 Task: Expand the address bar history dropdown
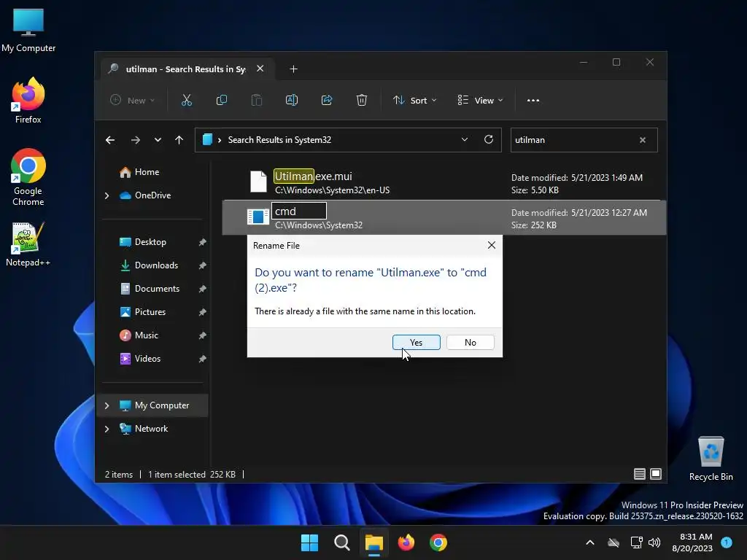coord(465,139)
